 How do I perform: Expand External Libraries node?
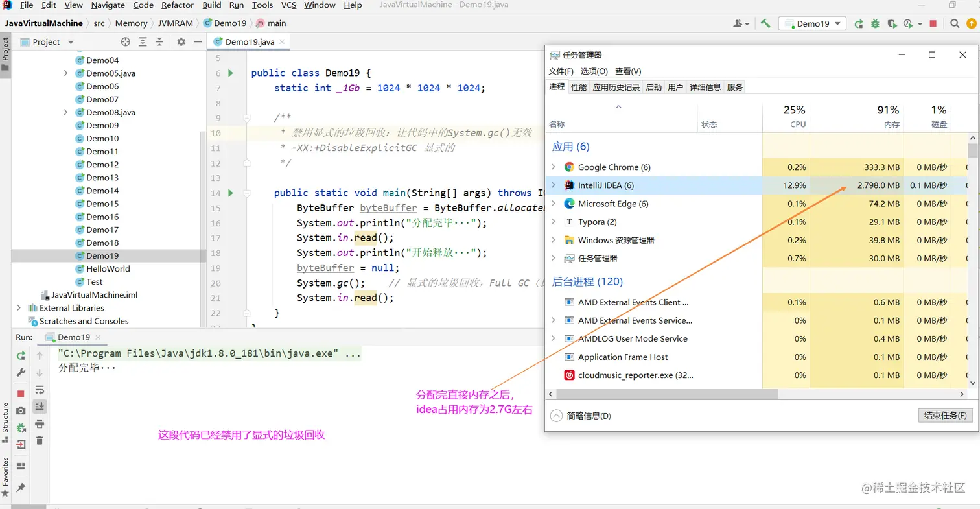[19, 308]
